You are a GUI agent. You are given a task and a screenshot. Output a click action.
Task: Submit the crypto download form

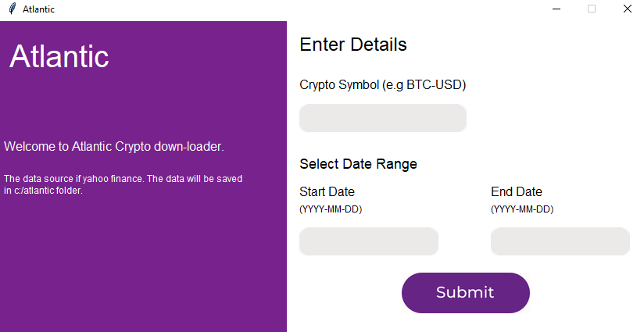coord(465,293)
